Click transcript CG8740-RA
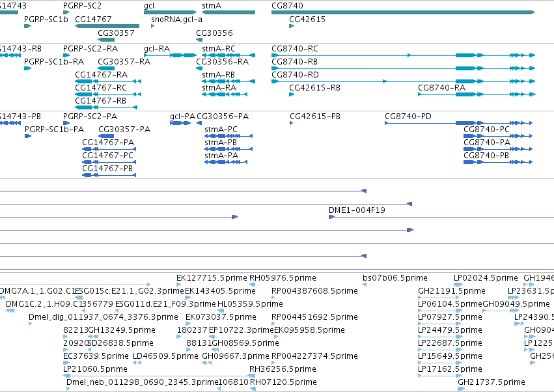Image resolution: width=554 pixels, height=392 pixels. point(477,94)
